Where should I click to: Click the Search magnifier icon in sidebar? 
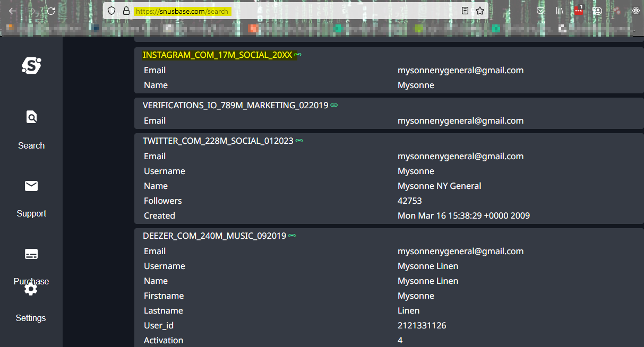coord(31,117)
